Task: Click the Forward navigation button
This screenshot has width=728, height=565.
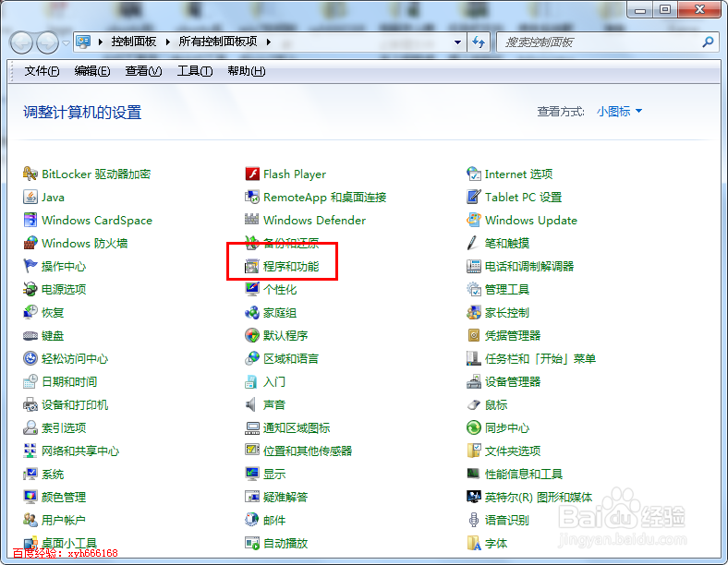Action: point(47,43)
